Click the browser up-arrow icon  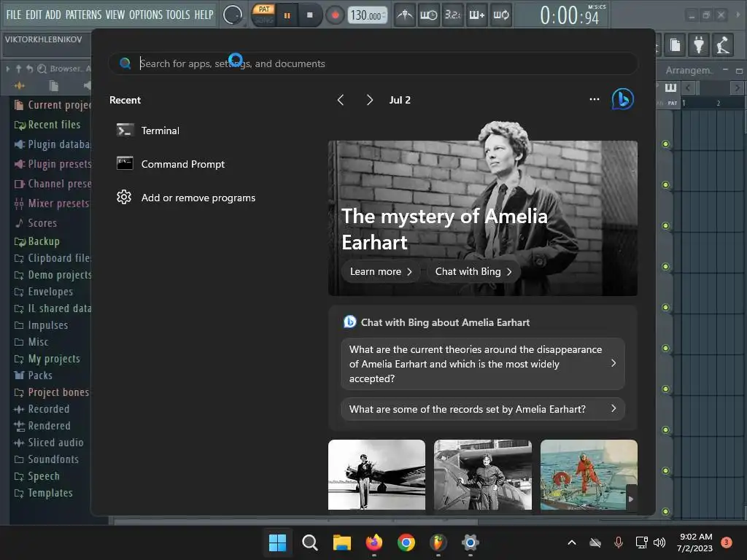[x=18, y=69]
